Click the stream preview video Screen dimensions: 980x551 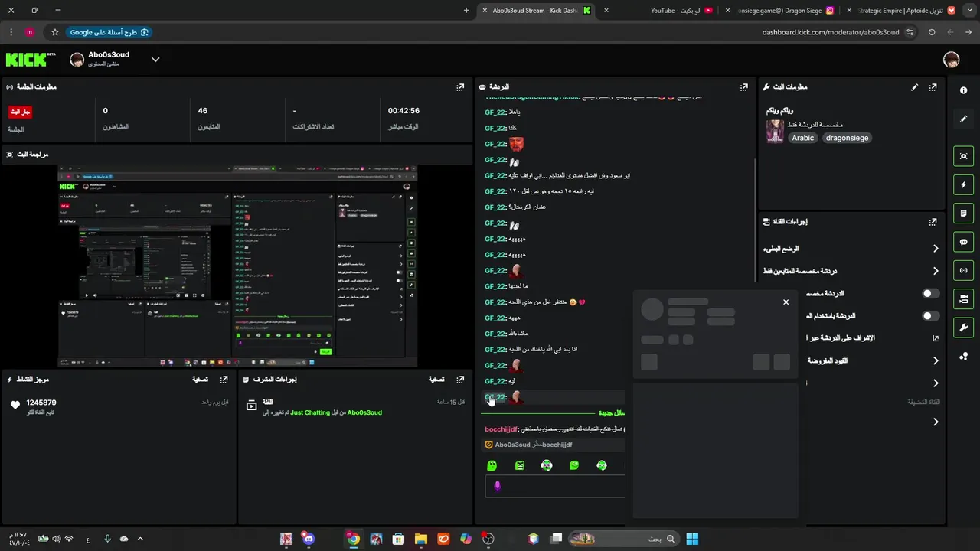click(x=238, y=265)
